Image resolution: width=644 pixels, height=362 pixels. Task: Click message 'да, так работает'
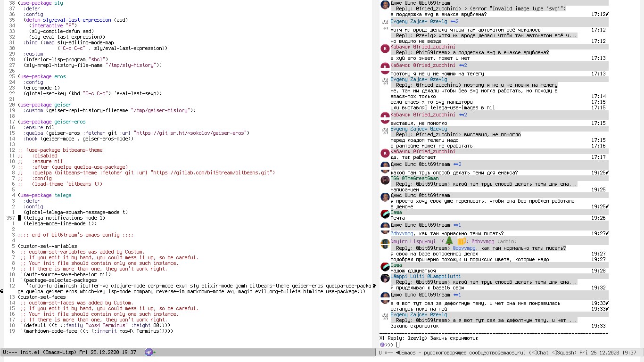(413, 157)
